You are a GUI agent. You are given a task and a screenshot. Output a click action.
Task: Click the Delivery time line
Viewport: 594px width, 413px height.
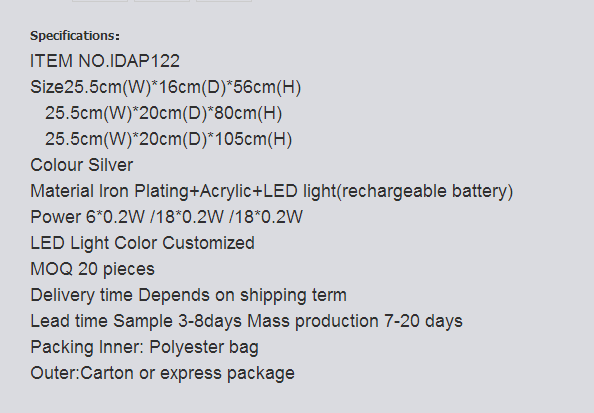click(188, 295)
